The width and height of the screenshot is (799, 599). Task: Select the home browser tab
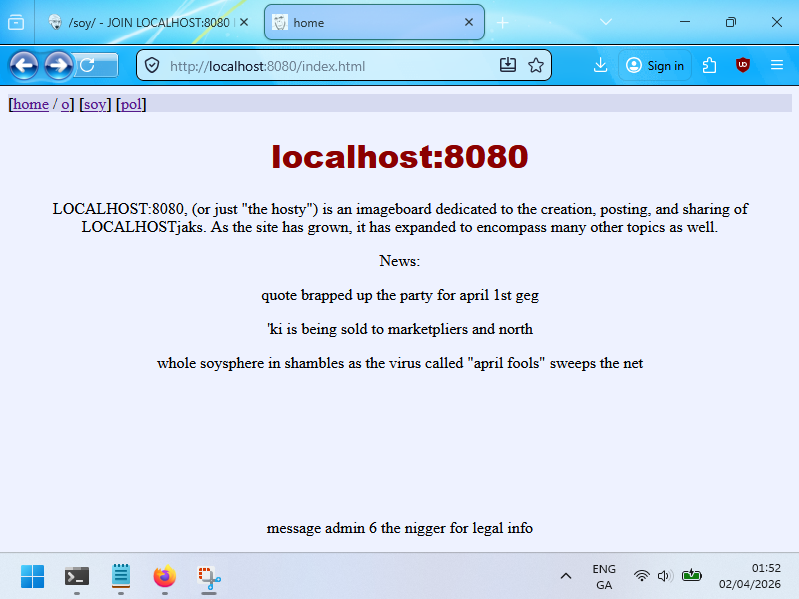pyautogui.click(x=370, y=22)
